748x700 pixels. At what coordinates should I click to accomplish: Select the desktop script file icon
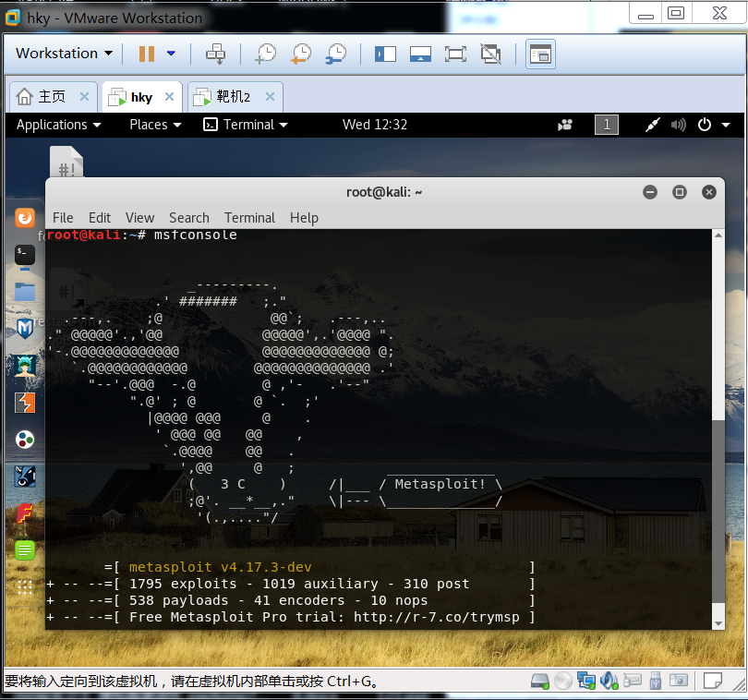pos(66,163)
